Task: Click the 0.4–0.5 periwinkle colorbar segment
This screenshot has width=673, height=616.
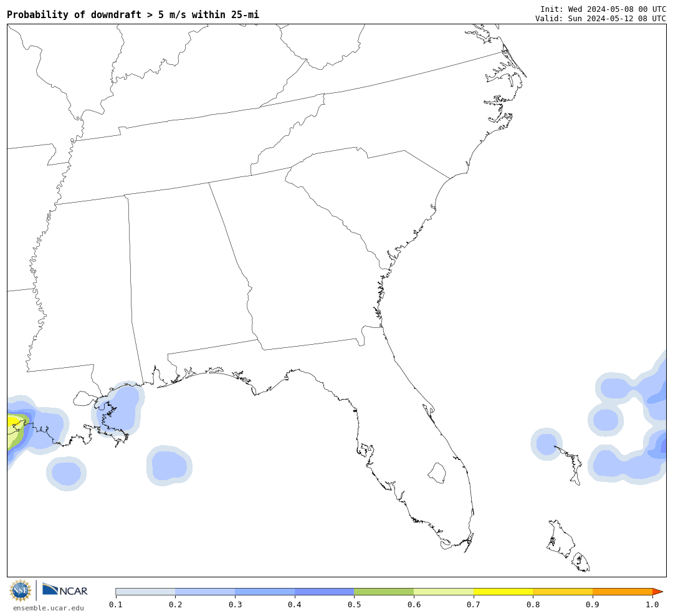Action: pyautogui.click(x=325, y=592)
